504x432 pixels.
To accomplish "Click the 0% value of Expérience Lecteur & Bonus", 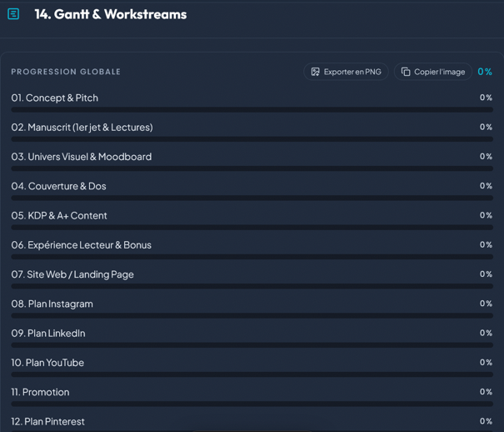I will tap(486, 245).
